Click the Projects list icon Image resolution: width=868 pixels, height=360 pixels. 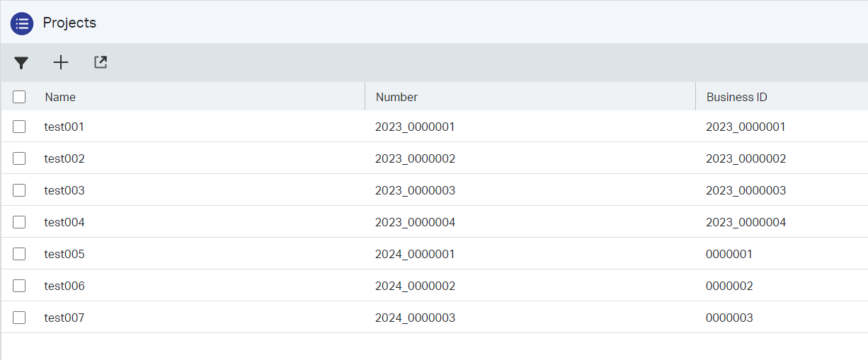[22, 23]
